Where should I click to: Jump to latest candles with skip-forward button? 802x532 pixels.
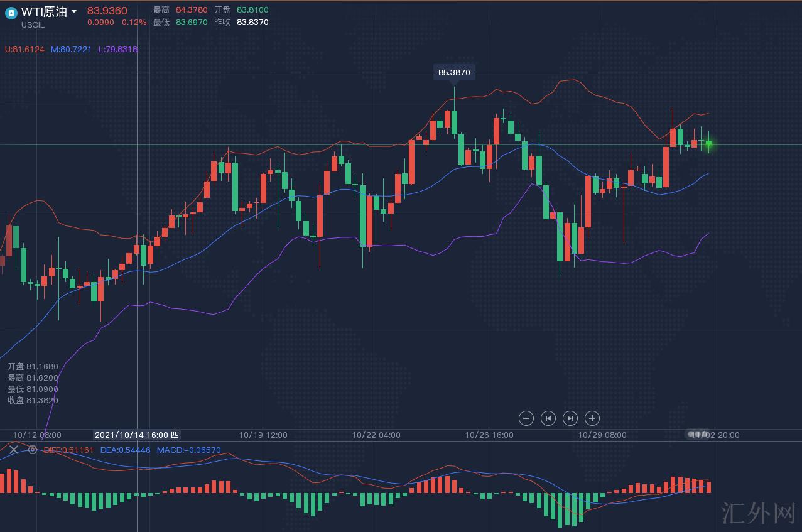pyautogui.click(x=570, y=418)
